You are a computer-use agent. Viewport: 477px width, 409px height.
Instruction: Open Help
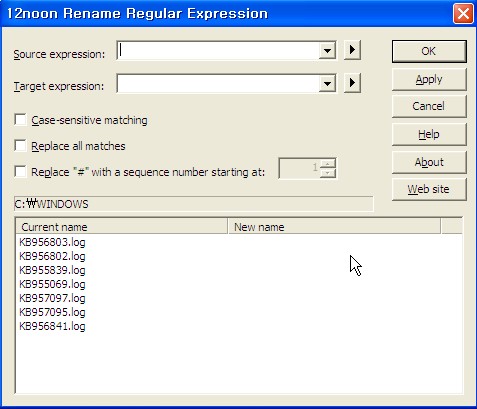[429, 134]
